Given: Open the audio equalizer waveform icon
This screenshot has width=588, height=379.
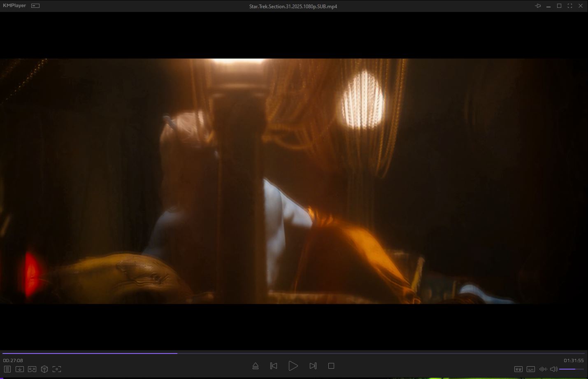Looking at the screenshot, I should (x=543, y=369).
